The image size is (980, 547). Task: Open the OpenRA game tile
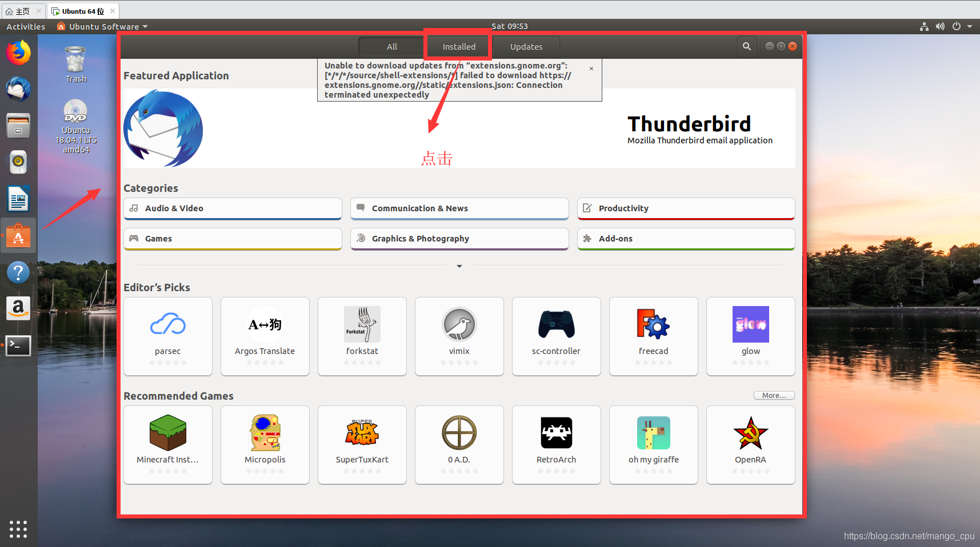[751, 445]
